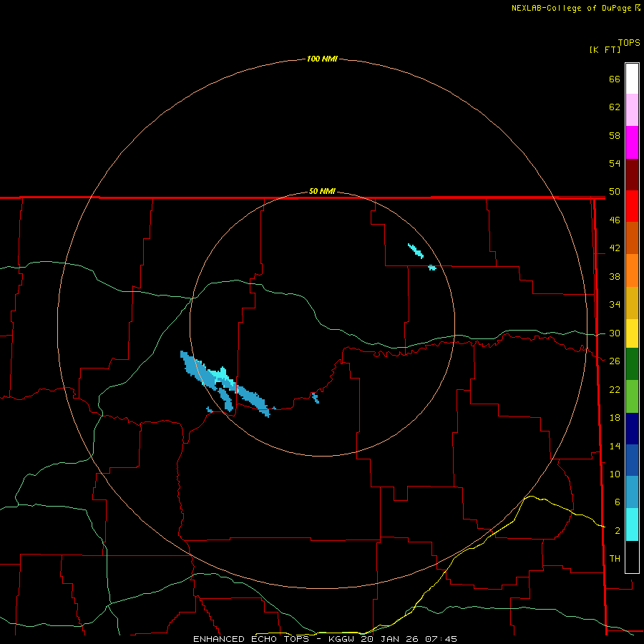644x644 pixels.
Task: Click the '62' legend value
Action: point(615,107)
